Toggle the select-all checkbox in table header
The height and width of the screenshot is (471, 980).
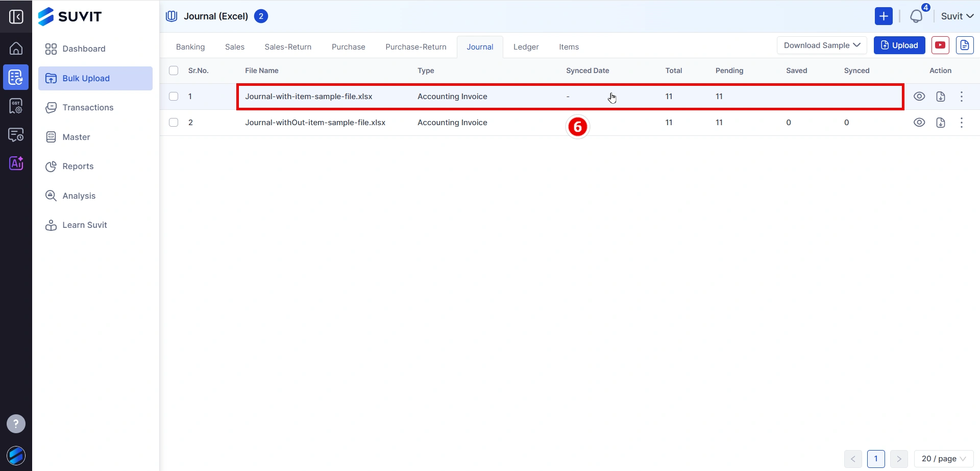pyautogui.click(x=174, y=70)
